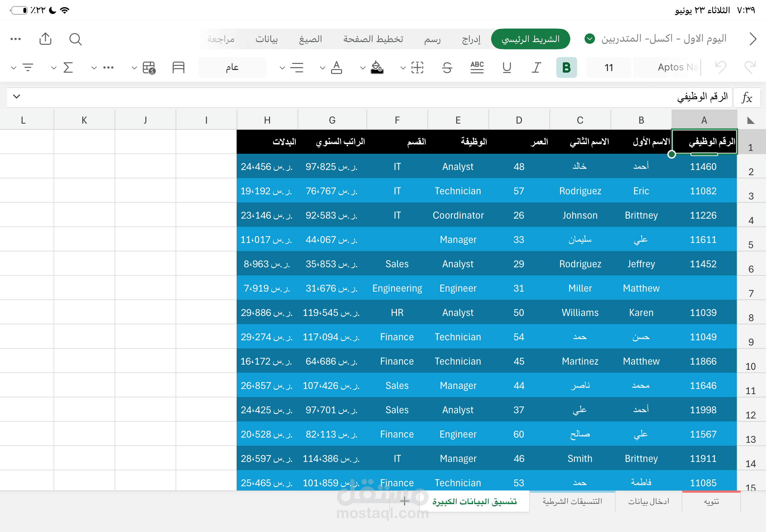Switch to the الصيغ ribbon tab

311,39
